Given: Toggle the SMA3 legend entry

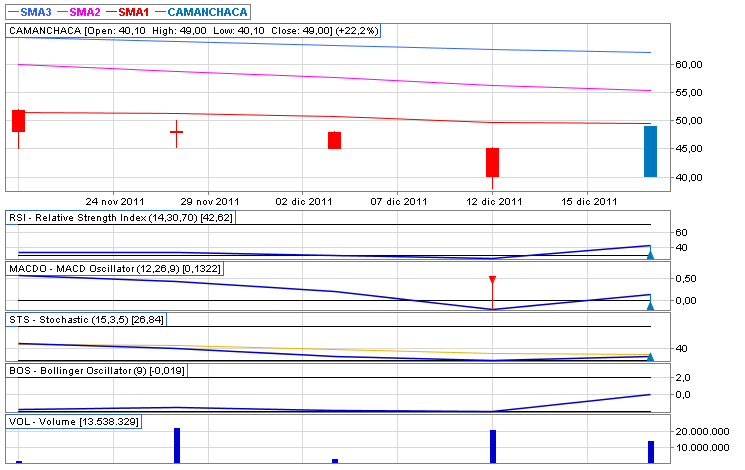Looking at the screenshot, I should (x=29, y=10).
